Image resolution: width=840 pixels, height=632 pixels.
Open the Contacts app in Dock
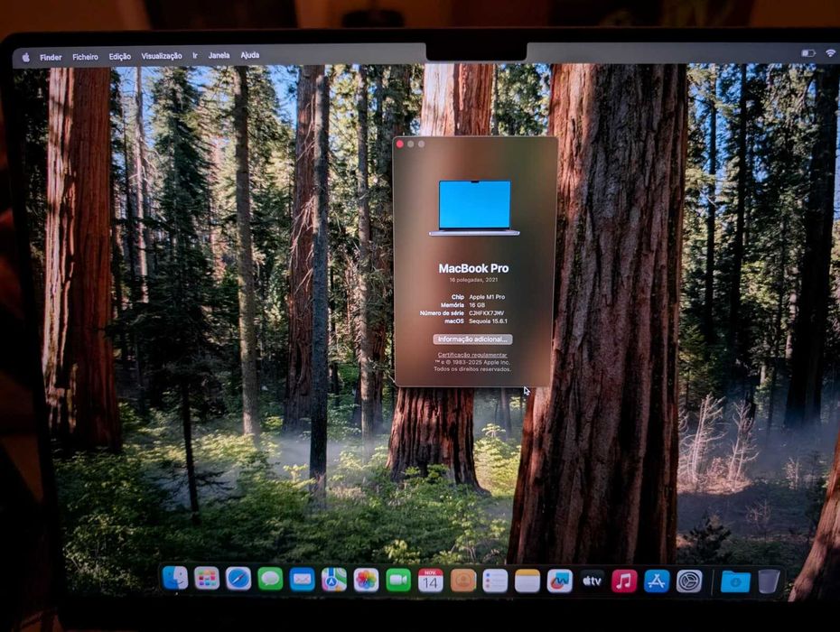click(463, 581)
